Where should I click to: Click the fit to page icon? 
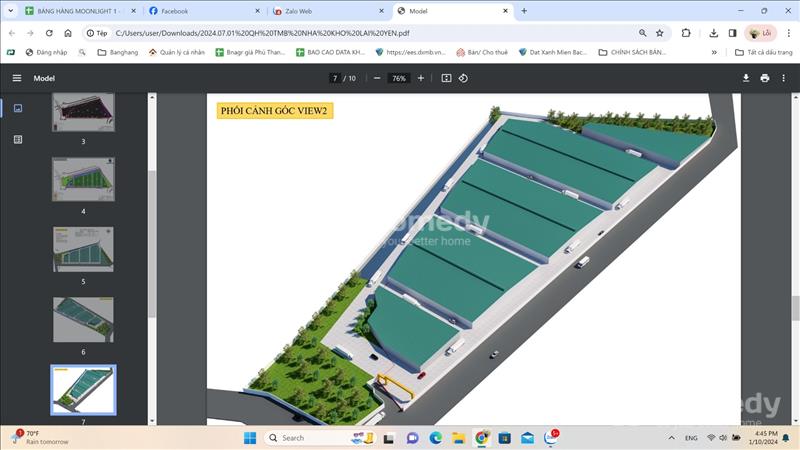[x=446, y=78]
